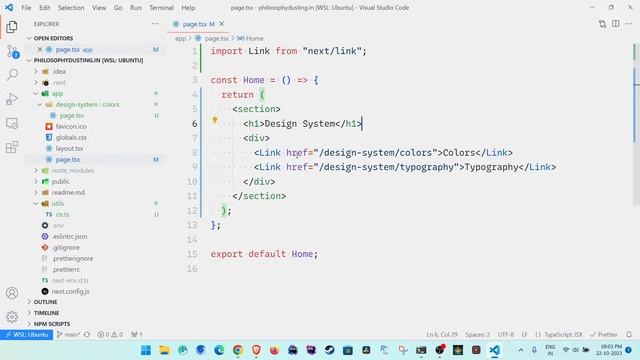This screenshot has width=640, height=360.
Task: Open cn.ts in the utils folder
Action: [62, 214]
